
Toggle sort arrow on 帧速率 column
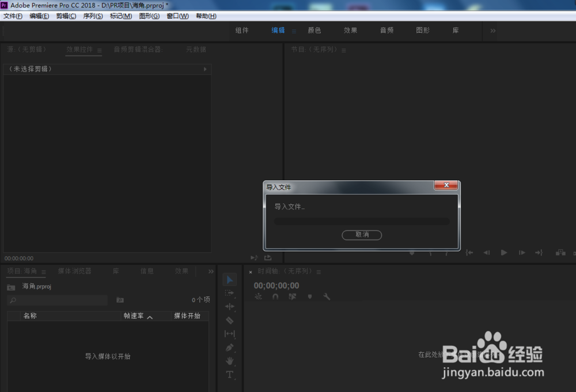pos(150,317)
